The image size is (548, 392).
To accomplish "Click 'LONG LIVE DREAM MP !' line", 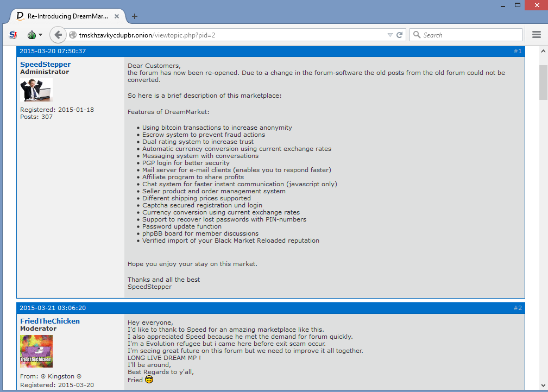I will [x=164, y=358].
